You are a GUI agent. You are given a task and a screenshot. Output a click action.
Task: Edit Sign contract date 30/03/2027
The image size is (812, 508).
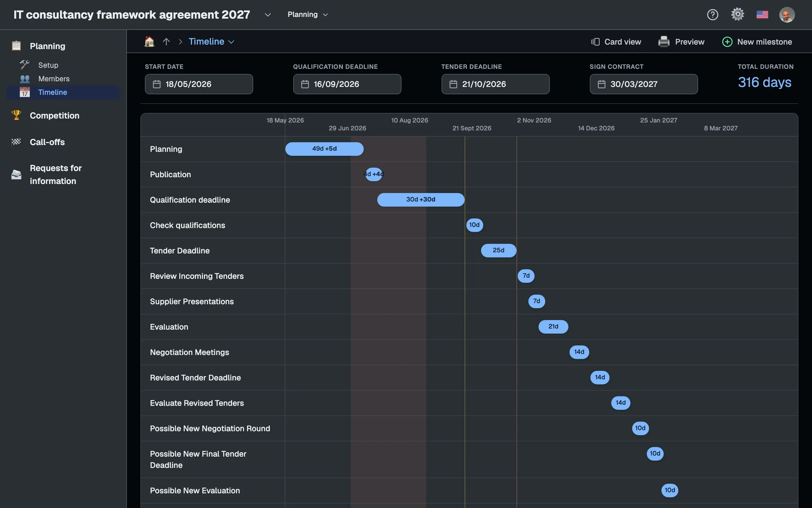(x=644, y=84)
